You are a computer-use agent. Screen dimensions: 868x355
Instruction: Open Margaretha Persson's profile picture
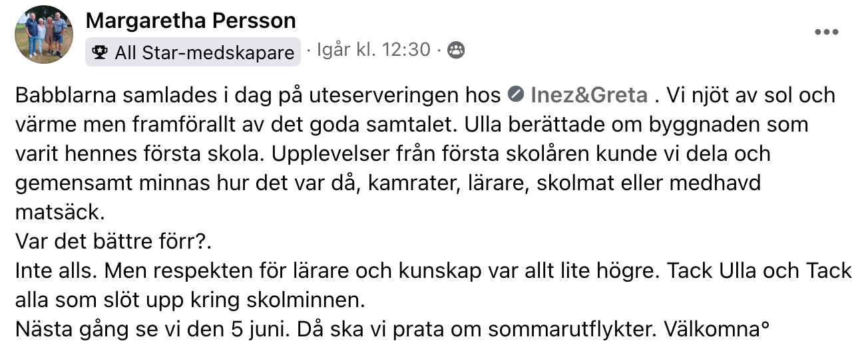click(x=45, y=35)
